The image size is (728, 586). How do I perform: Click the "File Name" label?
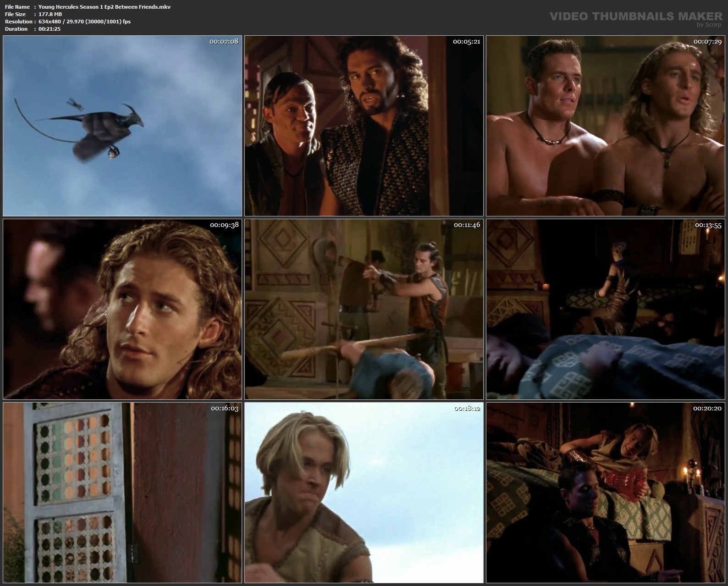point(17,7)
